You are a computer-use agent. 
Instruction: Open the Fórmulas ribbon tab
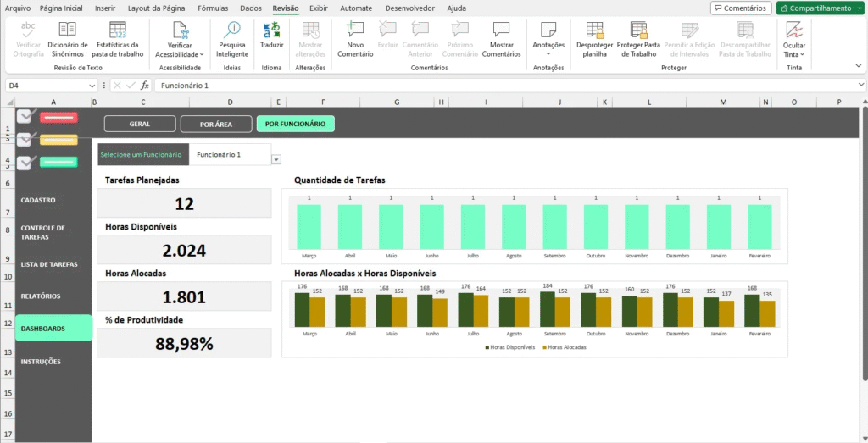pyautogui.click(x=213, y=8)
